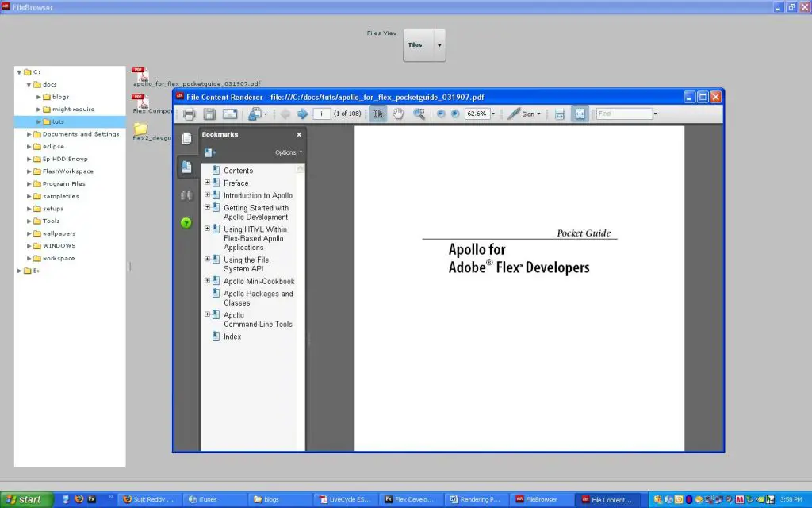Go to next page arrow
The width and height of the screenshot is (812, 508).
(x=303, y=114)
